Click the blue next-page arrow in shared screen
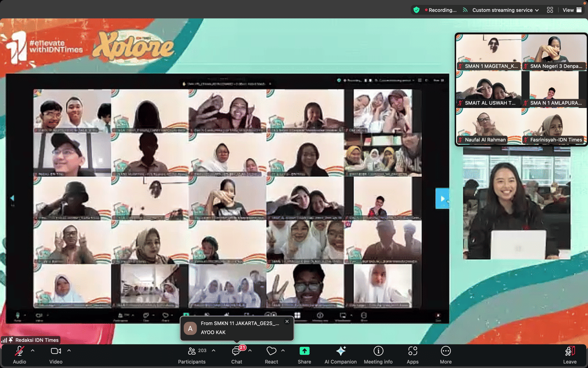Image resolution: width=588 pixels, height=368 pixels. [442, 199]
